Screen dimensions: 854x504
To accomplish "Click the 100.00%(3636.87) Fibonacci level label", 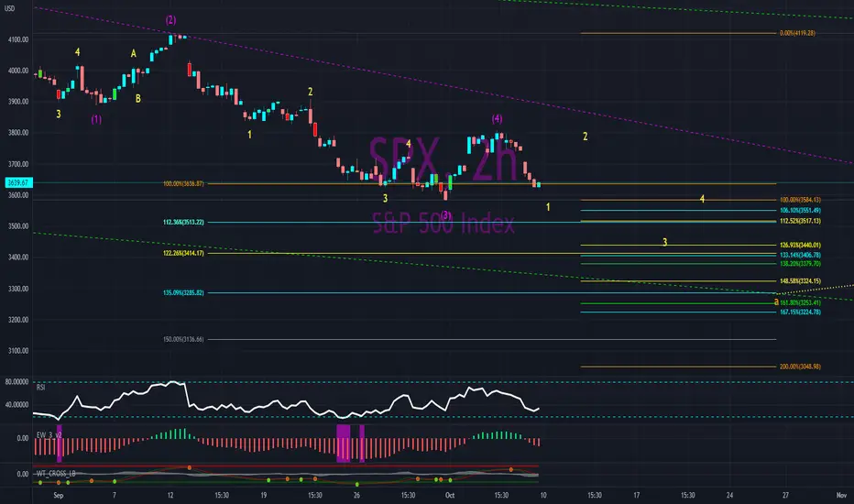I will tap(183, 183).
